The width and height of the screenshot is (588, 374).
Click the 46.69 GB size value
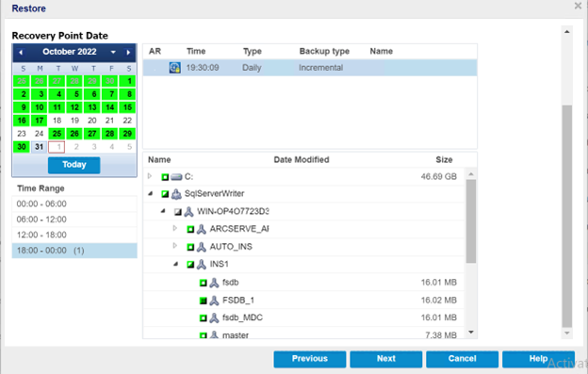click(x=439, y=177)
